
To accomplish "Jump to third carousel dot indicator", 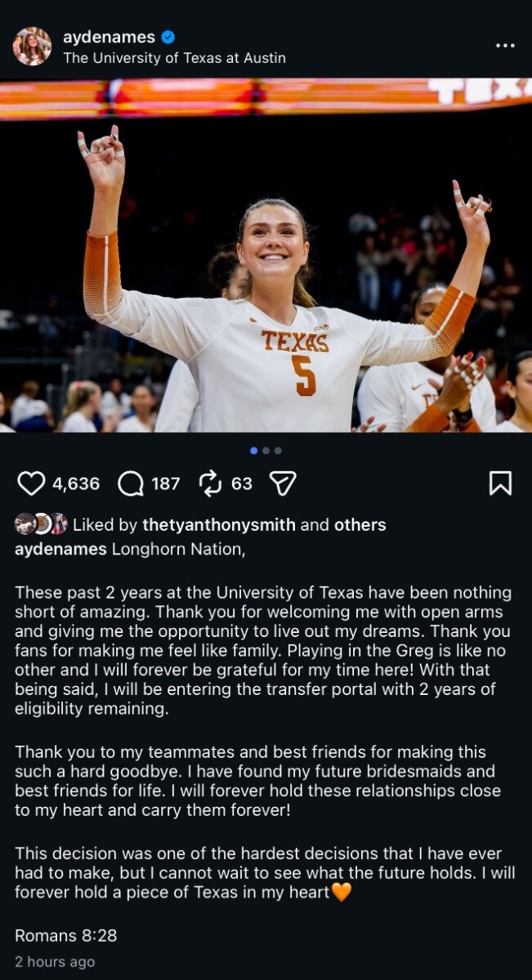I will (x=278, y=450).
